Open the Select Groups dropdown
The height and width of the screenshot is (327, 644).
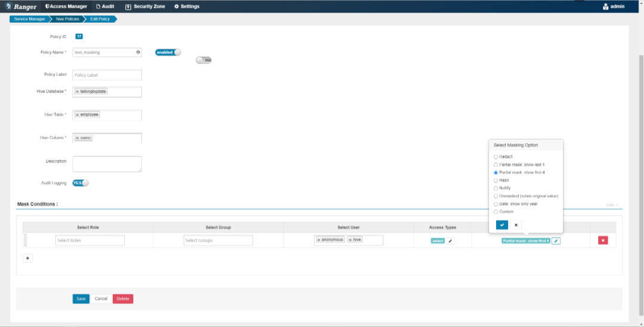(x=218, y=241)
